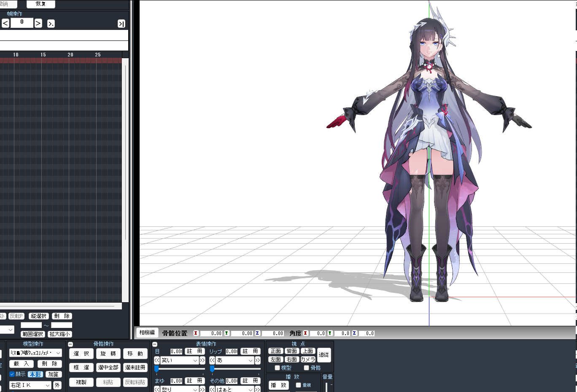Jump to next keyframe with the >. button
Image resolution: width=577 pixels, height=392 pixels.
point(51,24)
